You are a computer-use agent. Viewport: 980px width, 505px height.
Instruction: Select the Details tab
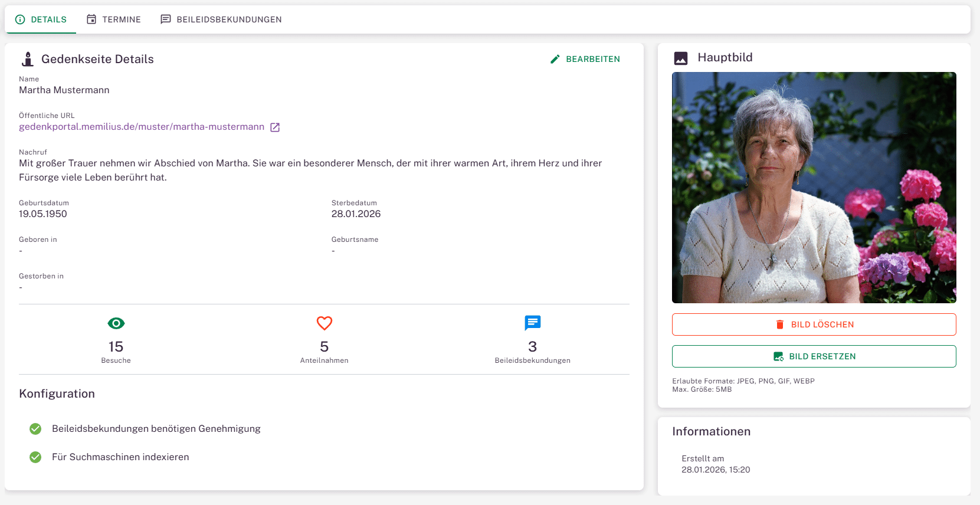(x=41, y=19)
